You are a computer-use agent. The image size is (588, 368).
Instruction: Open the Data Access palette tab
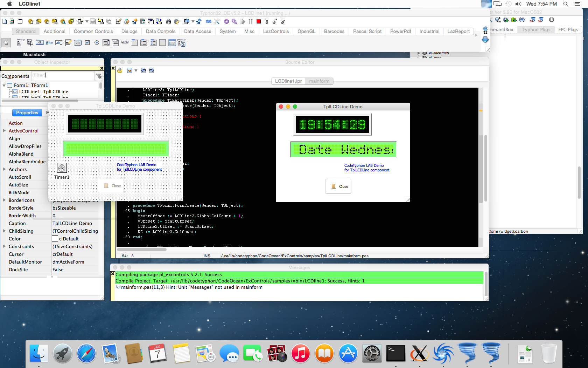point(197,31)
